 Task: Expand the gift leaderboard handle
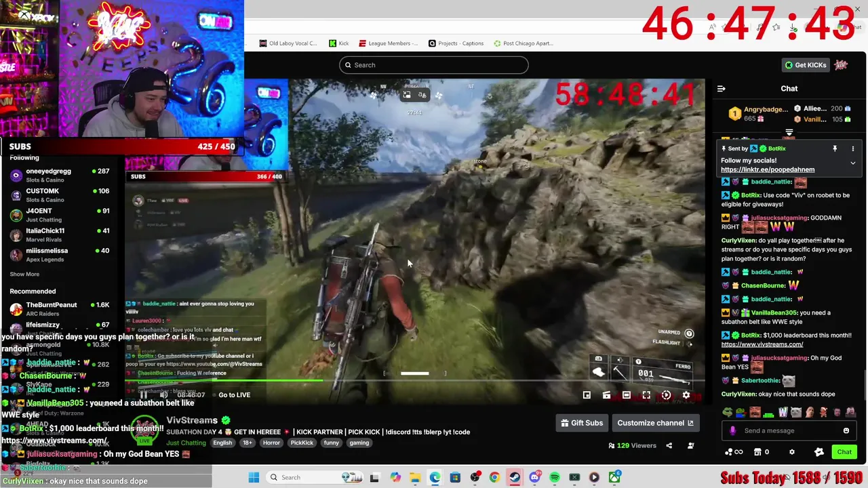[x=789, y=133]
